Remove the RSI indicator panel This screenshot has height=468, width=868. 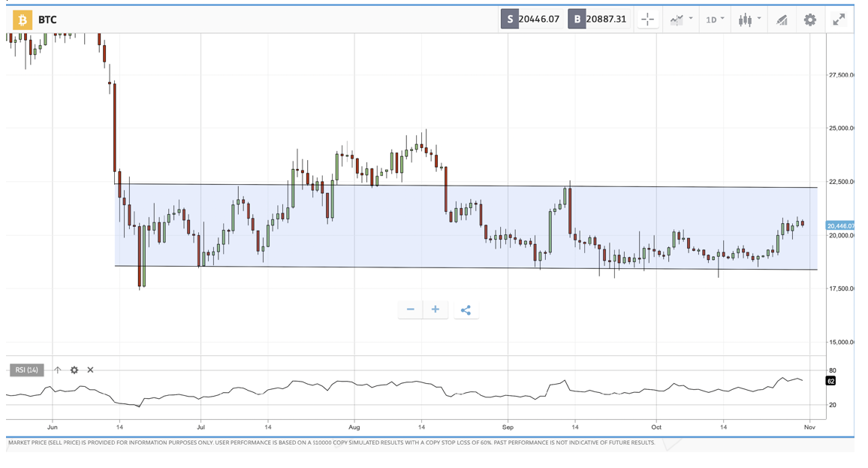pyautogui.click(x=90, y=370)
